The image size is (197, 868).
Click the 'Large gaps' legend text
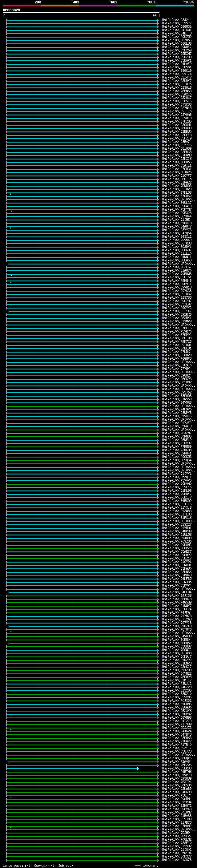tap(13, 866)
